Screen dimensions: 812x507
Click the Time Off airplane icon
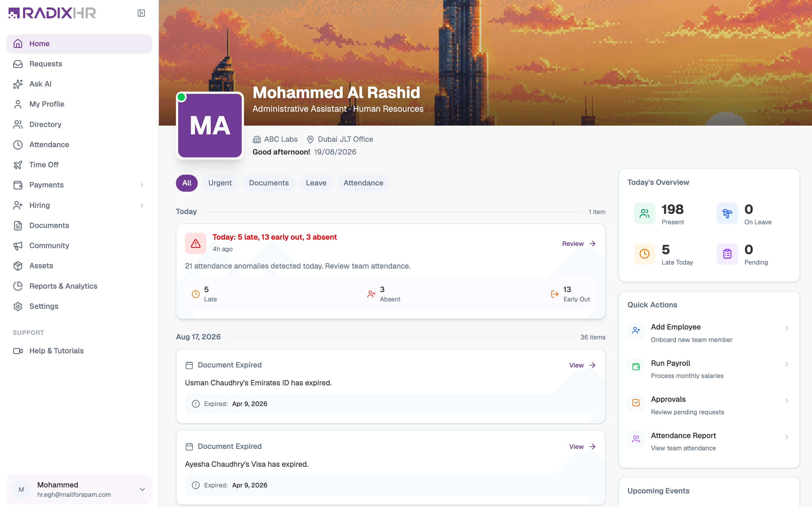point(18,165)
